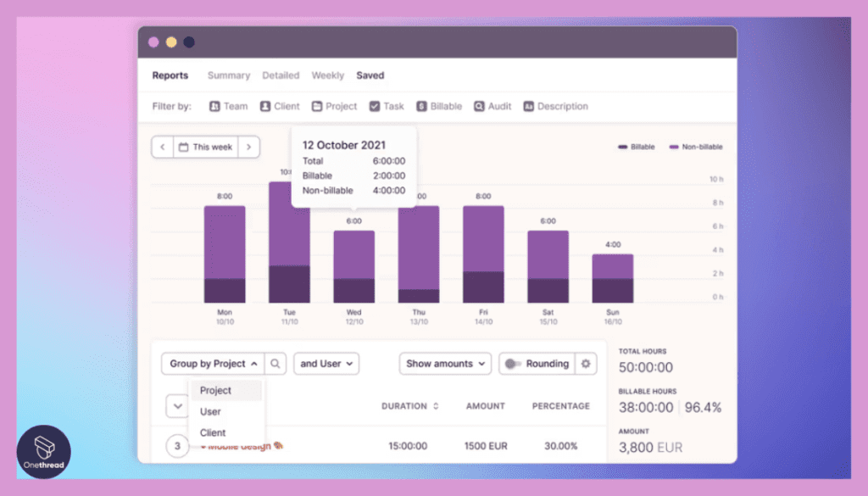The height and width of the screenshot is (496, 868).
Task: Filter reports by Project icon
Action: 317,106
